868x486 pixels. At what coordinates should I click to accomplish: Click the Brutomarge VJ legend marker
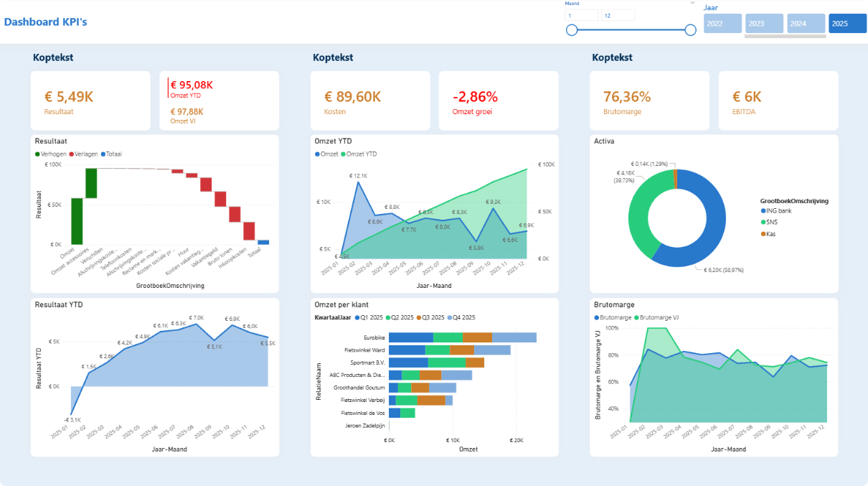click(636, 317)
